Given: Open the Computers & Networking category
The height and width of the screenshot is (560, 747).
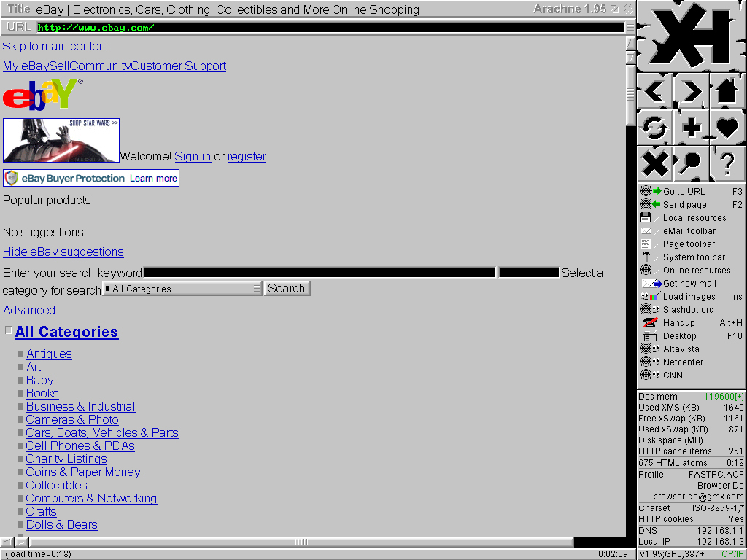Looking at the screenshot, I should (x=91, y=499).
